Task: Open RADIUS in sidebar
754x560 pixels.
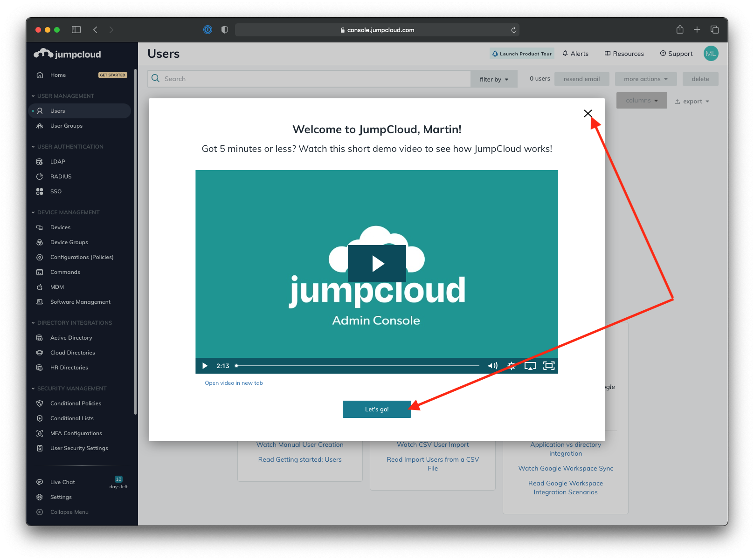Action: click(61, 177)
